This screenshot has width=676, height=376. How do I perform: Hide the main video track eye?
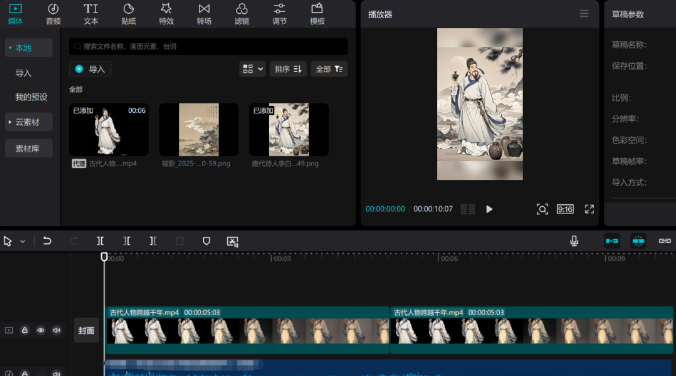point(41,330)
